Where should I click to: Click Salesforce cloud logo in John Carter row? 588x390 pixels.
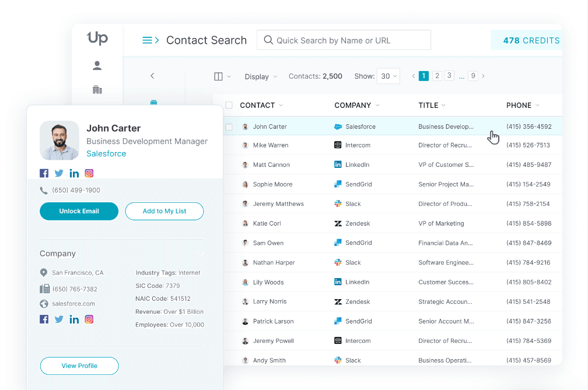(x=338, y=127)
